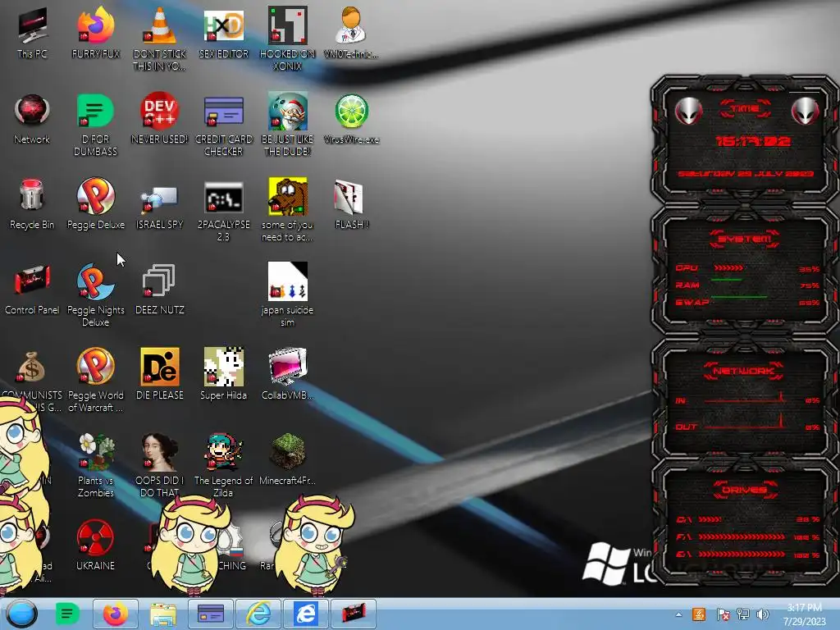Open the Network desktop icon

click(x=32, y=118)
